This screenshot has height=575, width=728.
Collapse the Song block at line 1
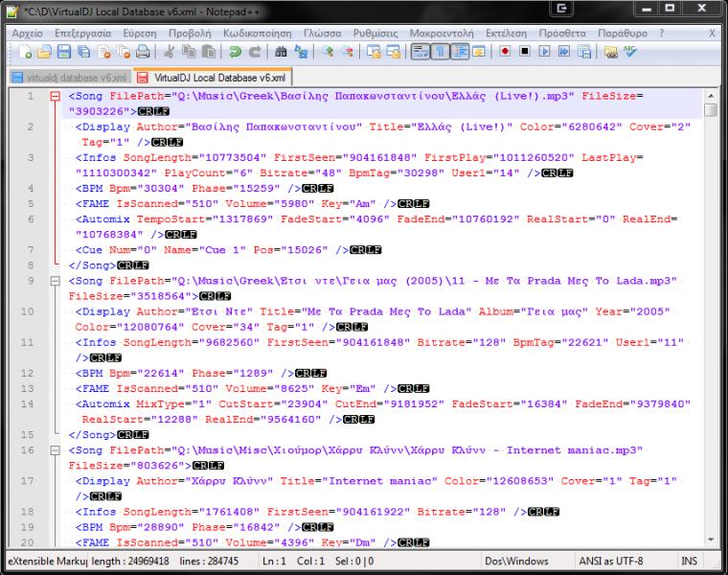[x=55, y=97]
